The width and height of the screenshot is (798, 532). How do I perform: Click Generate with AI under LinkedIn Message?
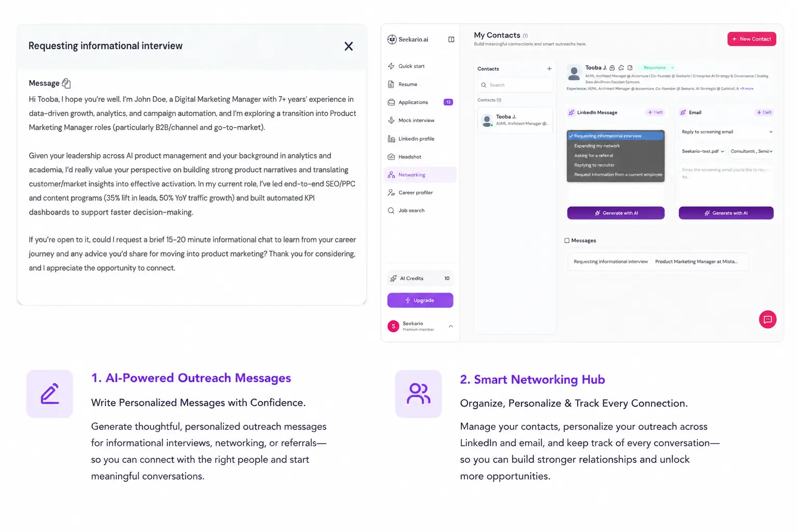(616, 213)
